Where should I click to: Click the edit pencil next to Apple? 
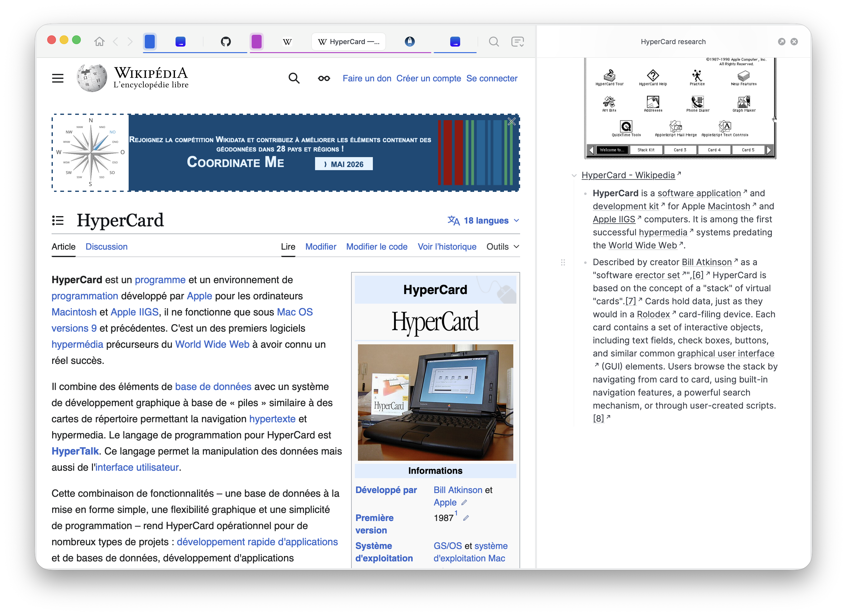pyautogui.click(x=464, y=503)
